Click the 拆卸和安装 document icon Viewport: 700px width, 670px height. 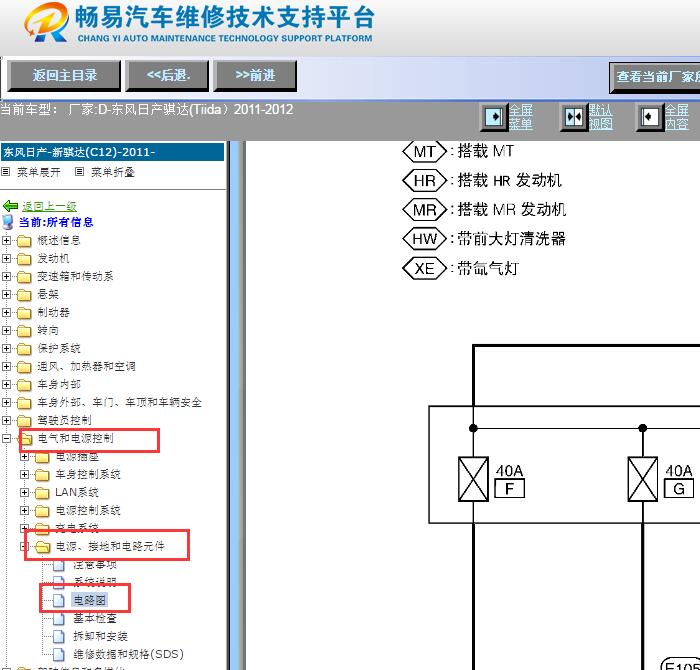59,637
